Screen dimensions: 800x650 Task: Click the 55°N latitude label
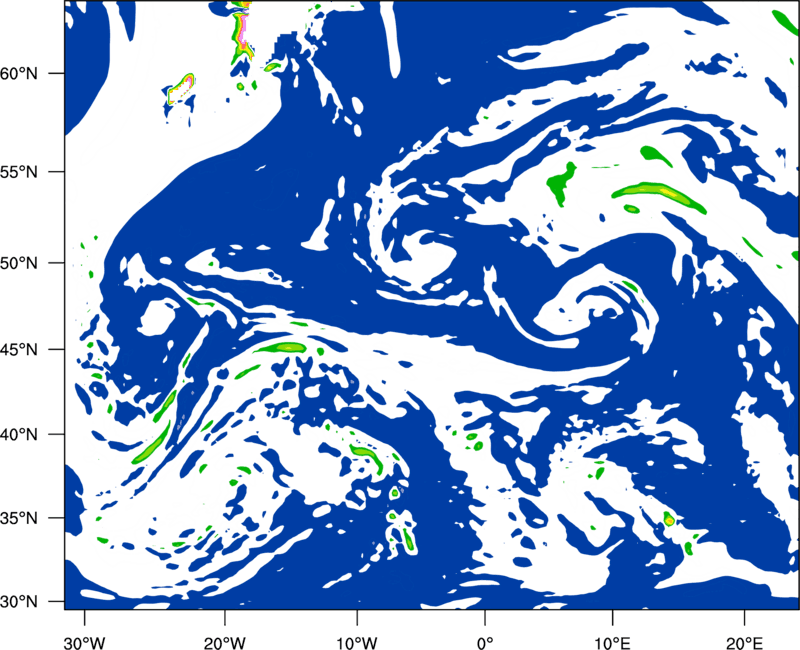tap(19, 172)
